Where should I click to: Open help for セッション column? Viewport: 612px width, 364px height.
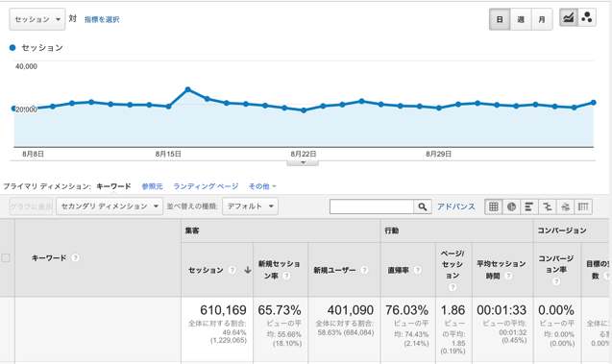232,270
